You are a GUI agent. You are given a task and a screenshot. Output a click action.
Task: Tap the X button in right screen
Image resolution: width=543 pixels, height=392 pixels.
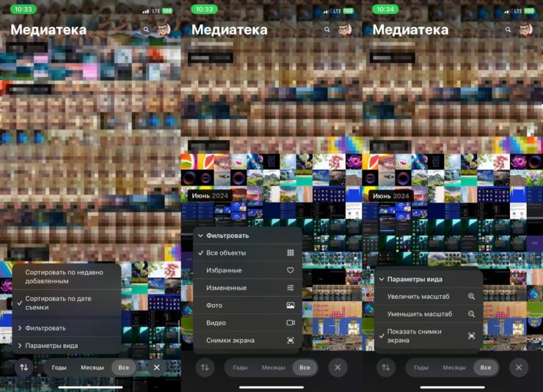[518, 368]
